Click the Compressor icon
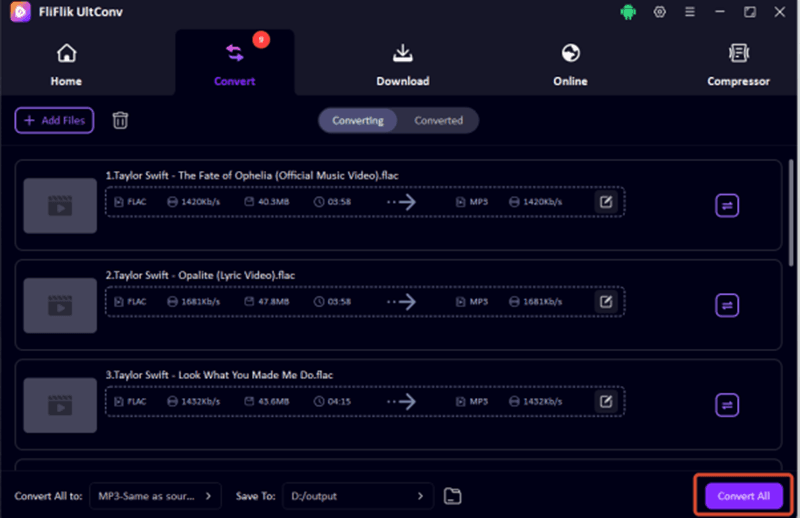 pyautogui.click(x=738, y=53)
